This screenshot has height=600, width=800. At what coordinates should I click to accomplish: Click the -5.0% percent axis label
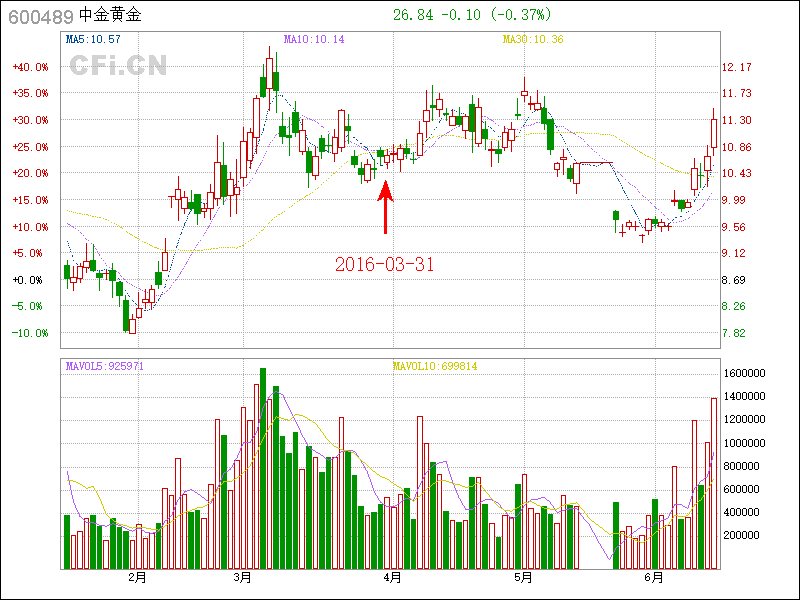coord(28,306)
